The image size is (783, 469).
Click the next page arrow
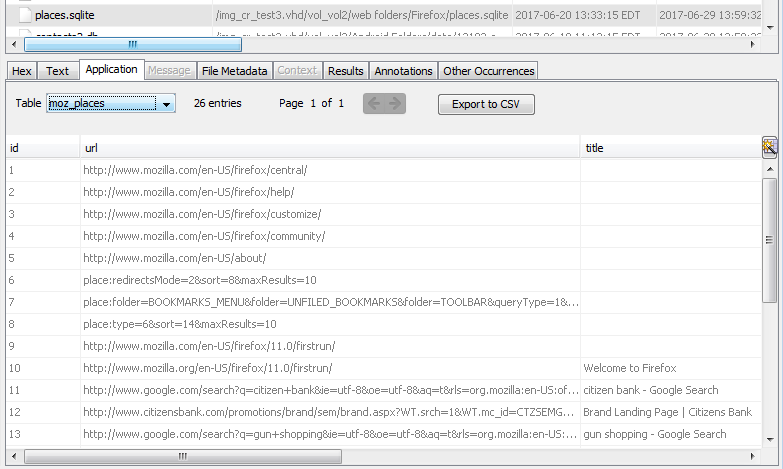pyautogui.click(x=394, y=103)
